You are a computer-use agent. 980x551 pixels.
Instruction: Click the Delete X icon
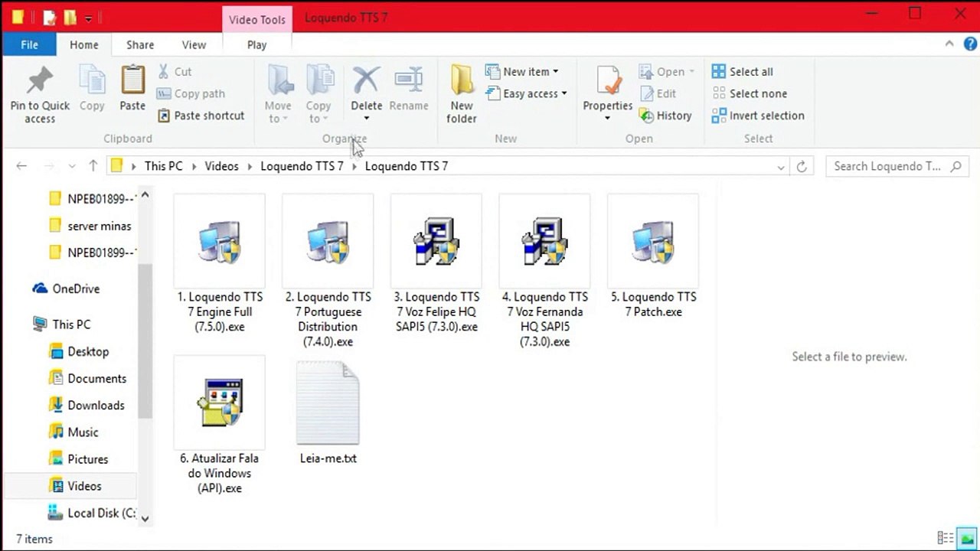366,80
